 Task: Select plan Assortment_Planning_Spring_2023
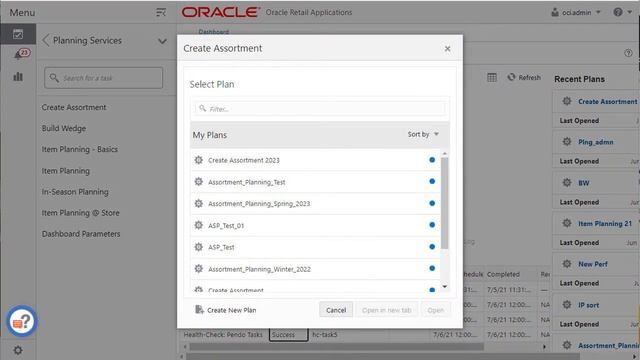pyautogui.click(x=315, y=203)
